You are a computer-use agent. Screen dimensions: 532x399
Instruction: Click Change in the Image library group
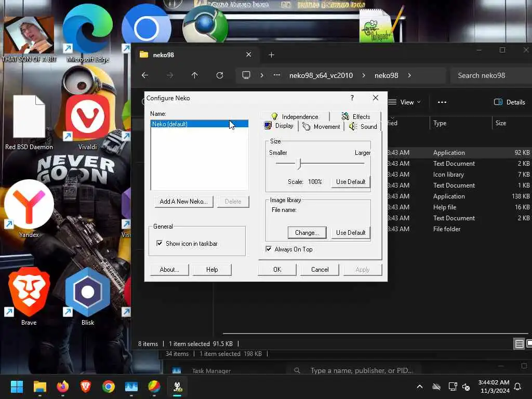[307, 233]
